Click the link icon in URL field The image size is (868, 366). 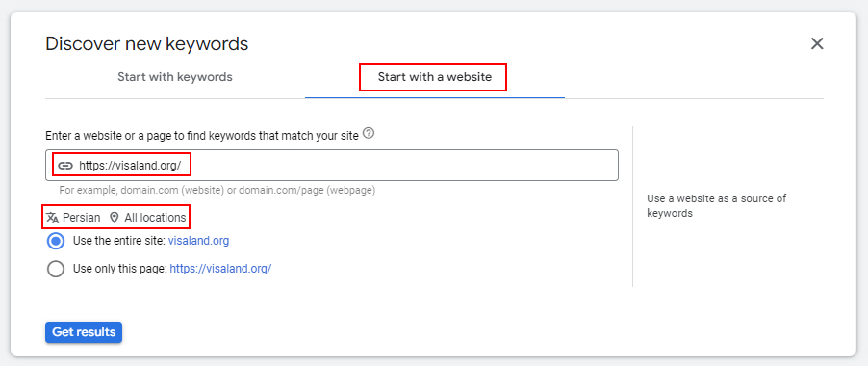[65, 165]
